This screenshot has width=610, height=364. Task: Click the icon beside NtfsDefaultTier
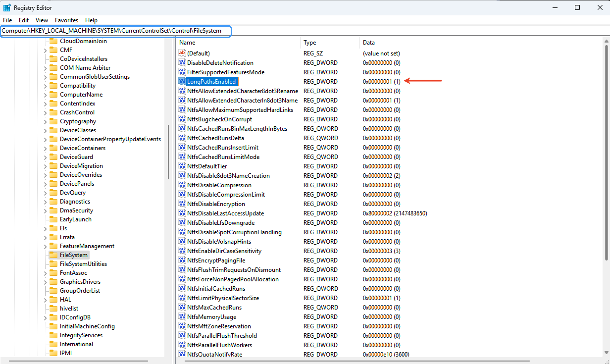(x=182, y=166)
